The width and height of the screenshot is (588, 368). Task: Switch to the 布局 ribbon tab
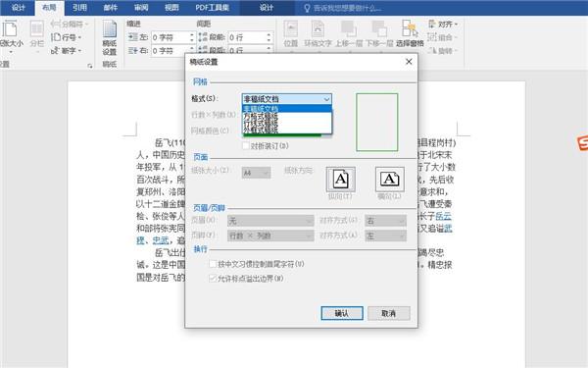pyautogui.click(x=49, y=8)
